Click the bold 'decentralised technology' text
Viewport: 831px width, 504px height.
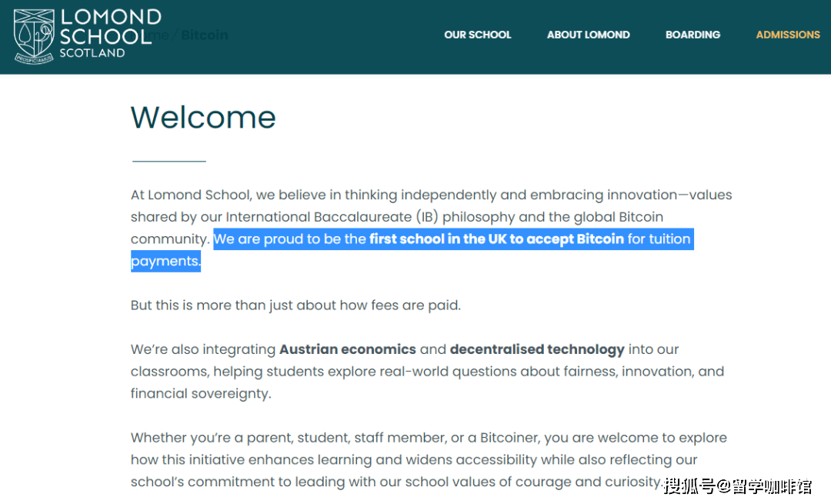537,350
